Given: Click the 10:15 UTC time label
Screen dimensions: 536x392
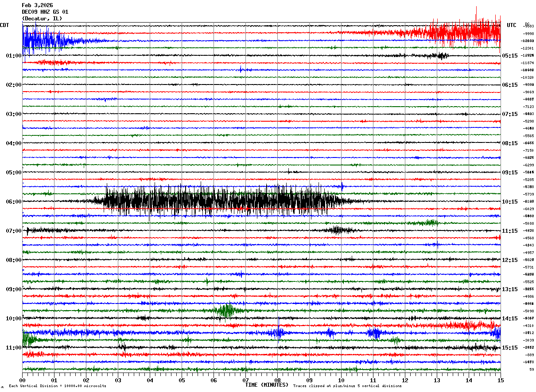Looking at the screenshot, I should point(510,202).
